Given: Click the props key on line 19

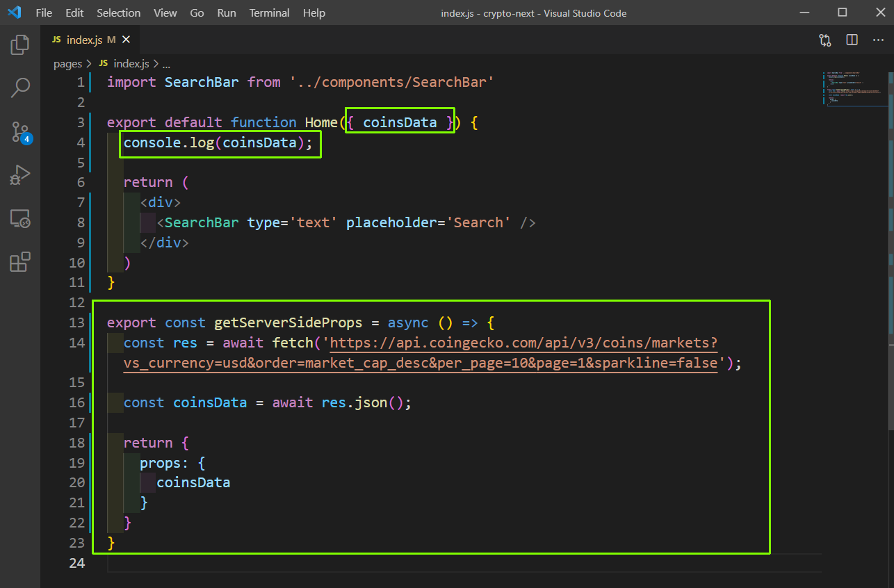Looking at the screenshot, I should point(161,463).
